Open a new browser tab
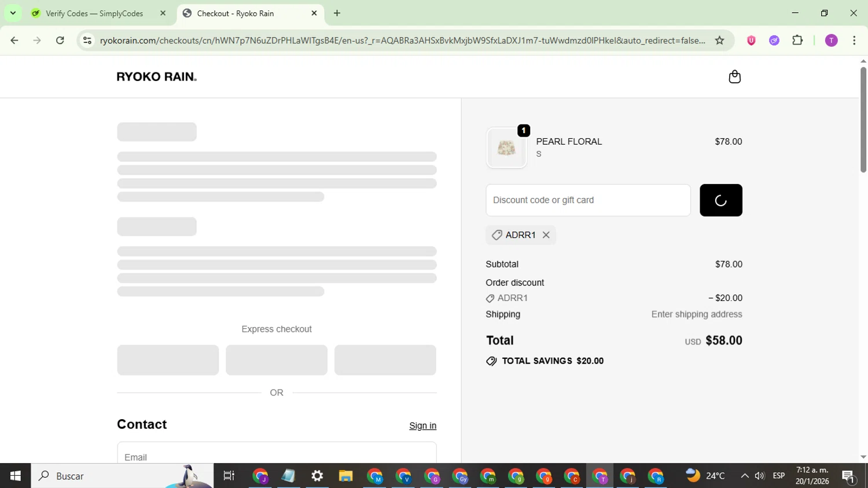 pyautogui.click(x=337, y=13)
